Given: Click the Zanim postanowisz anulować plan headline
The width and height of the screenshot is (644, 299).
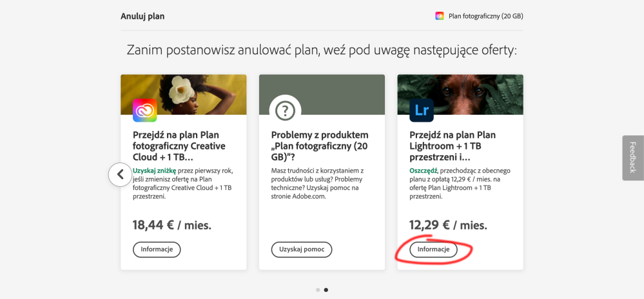Looking at the screenshot, I should (322, 51).
